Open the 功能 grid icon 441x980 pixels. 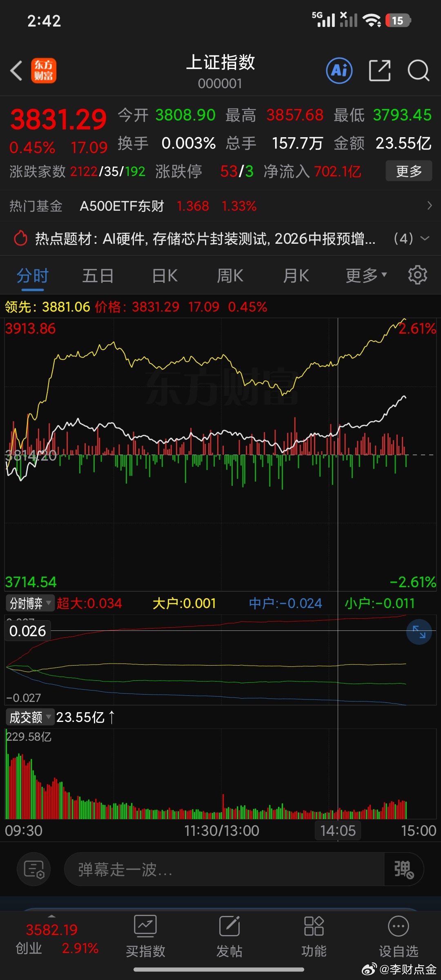[314, 926]
